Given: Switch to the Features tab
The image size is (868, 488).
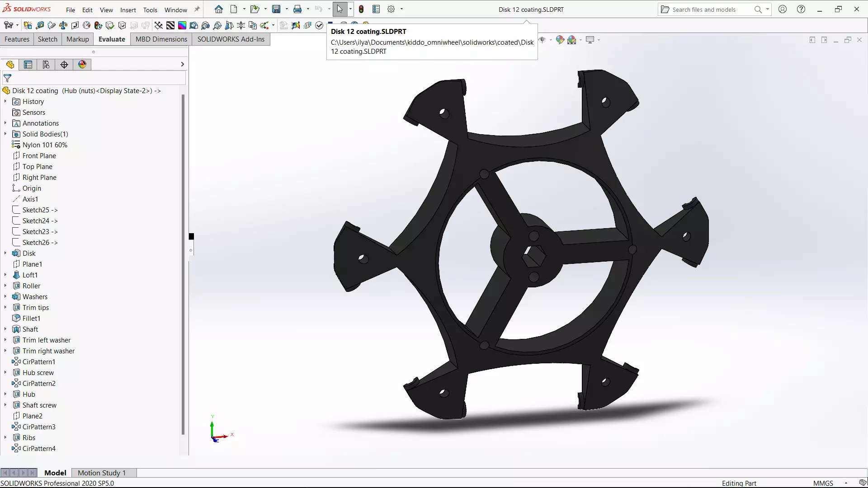Looking at the screenshot, I should [x=17, y=39].
